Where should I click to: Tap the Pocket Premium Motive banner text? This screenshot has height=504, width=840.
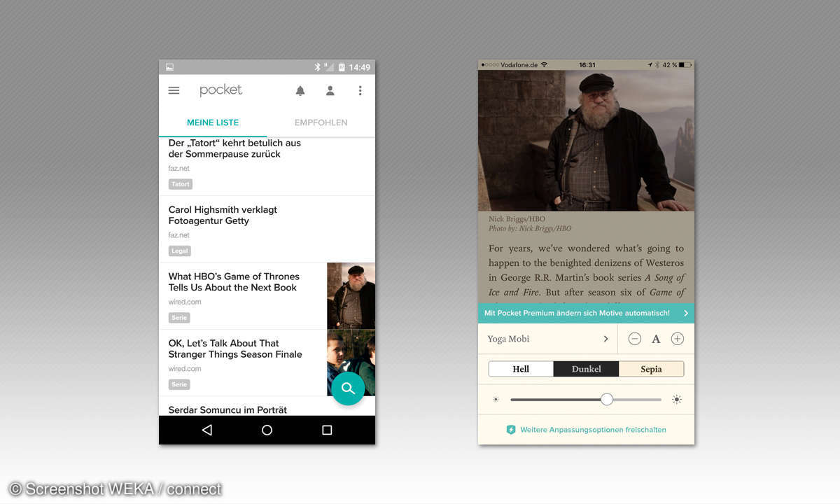tap(577, 314)
